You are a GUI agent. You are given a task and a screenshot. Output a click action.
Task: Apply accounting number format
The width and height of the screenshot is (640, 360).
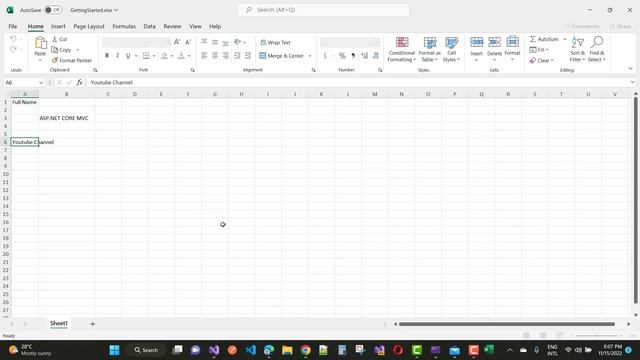coord(325,56)
